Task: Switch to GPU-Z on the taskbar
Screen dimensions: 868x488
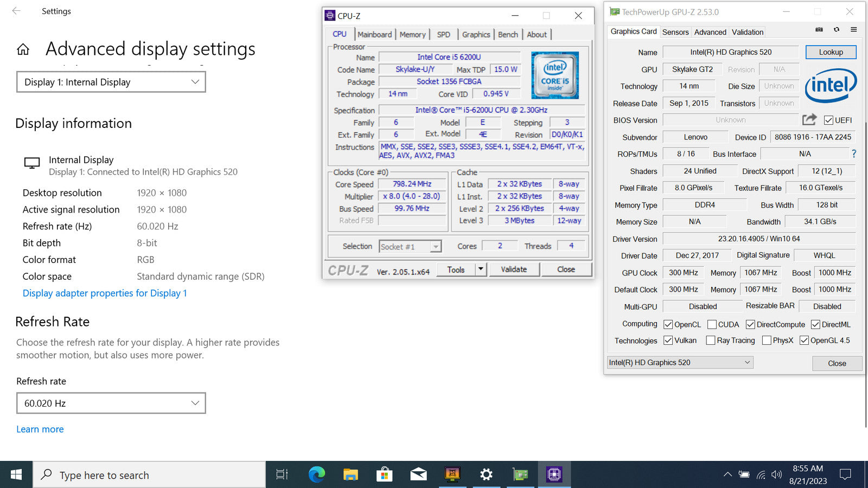Action: (520, 475)
